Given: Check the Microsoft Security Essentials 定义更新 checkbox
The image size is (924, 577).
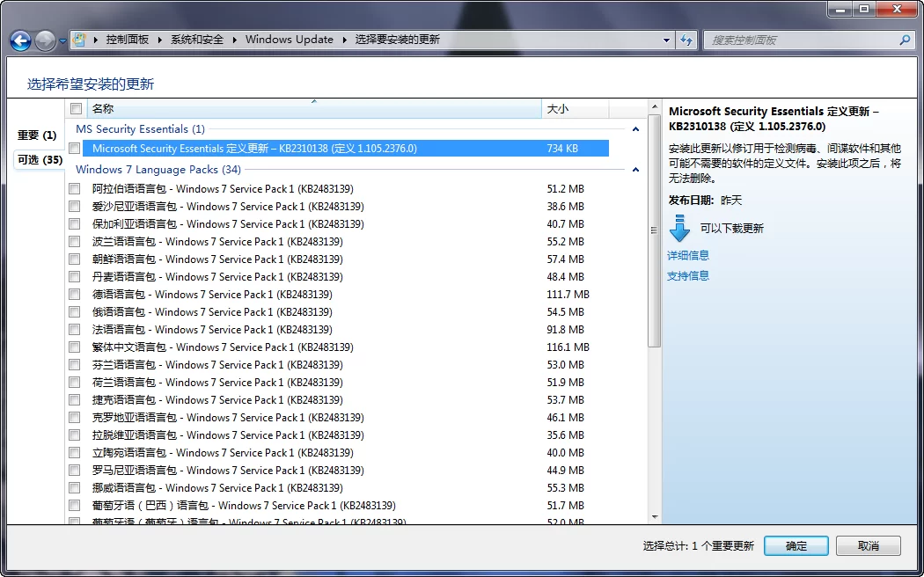Looking at the screenshot, I should point(74,149).
